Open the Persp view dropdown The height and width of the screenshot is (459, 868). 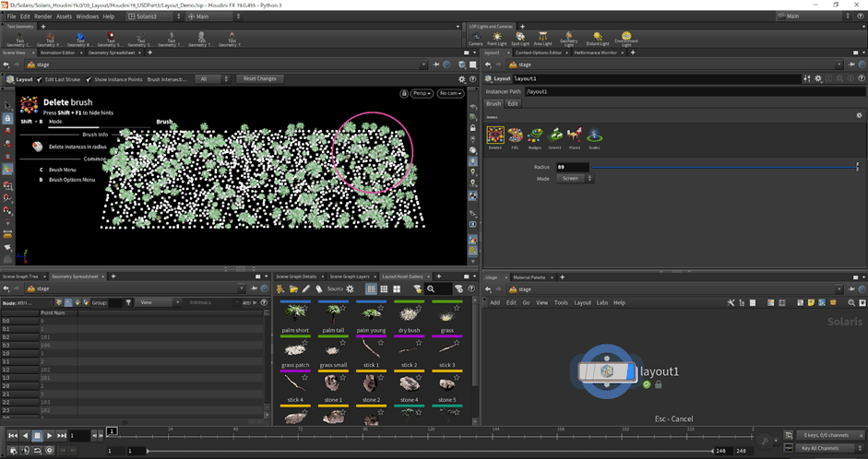click(422, 93)
